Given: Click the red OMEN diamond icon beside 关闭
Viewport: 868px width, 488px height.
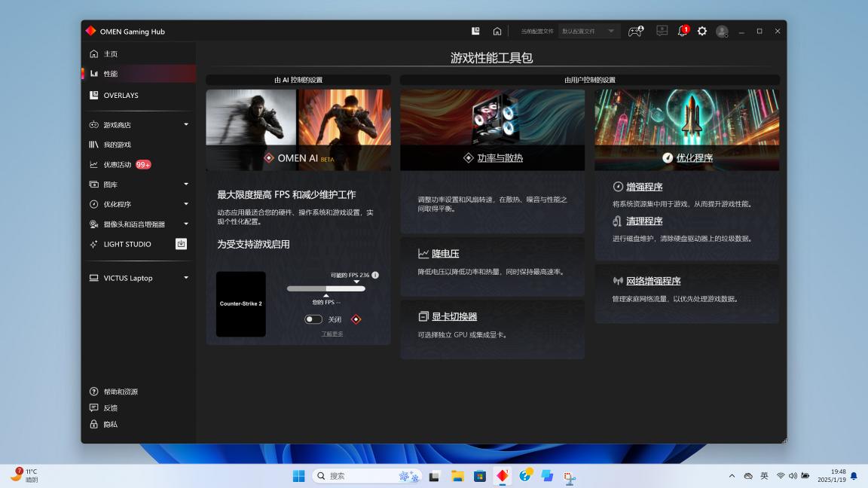Looking at the screenshot, I should pos(356,319).
